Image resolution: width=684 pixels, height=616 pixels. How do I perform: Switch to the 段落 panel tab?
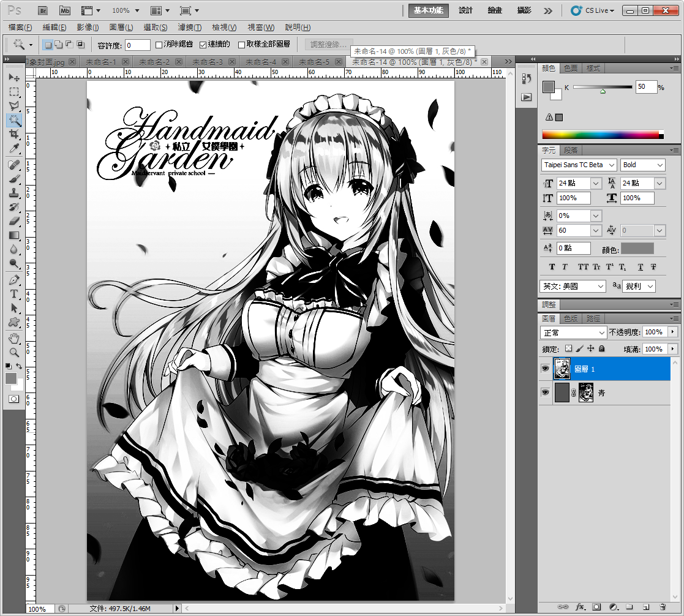571,151
